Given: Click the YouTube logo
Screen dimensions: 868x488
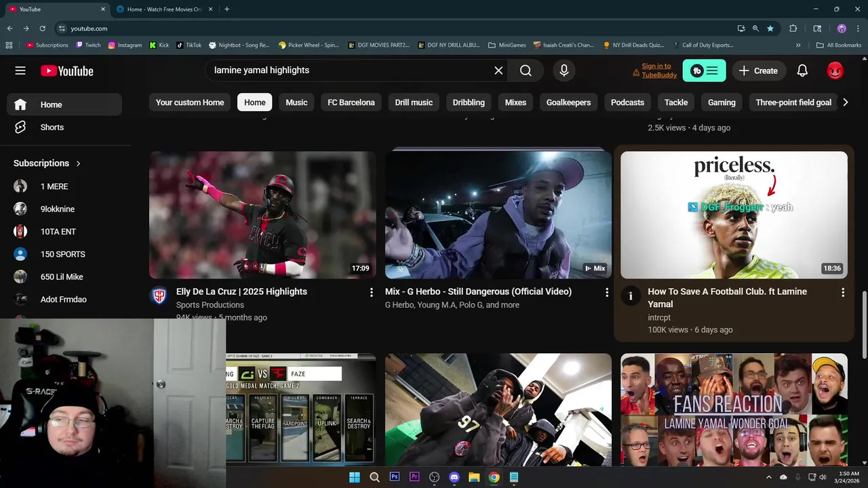Looking at the screenshot, I should [x=66, y=71].
